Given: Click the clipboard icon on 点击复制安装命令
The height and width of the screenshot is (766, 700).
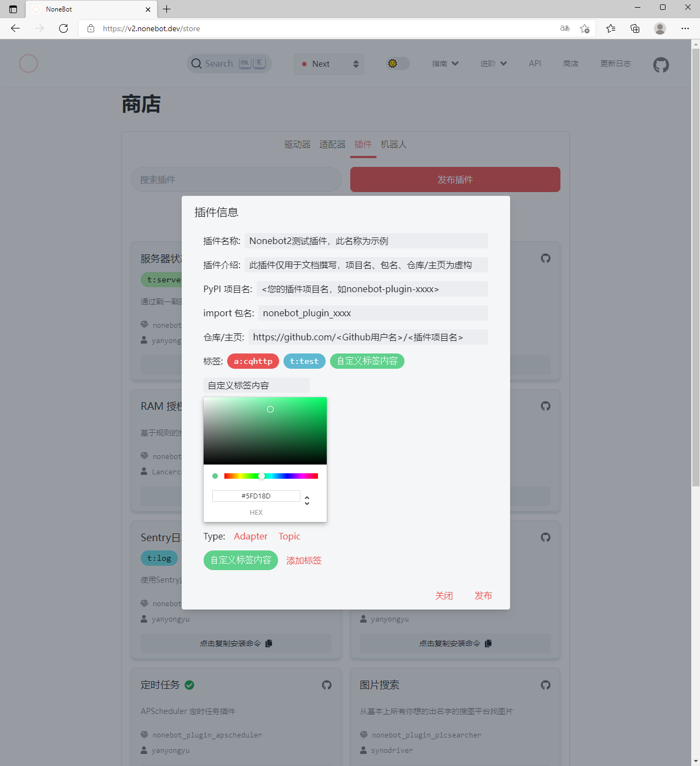Looking at the screenshot, I should pyautogui.click(x=269, y=643).
